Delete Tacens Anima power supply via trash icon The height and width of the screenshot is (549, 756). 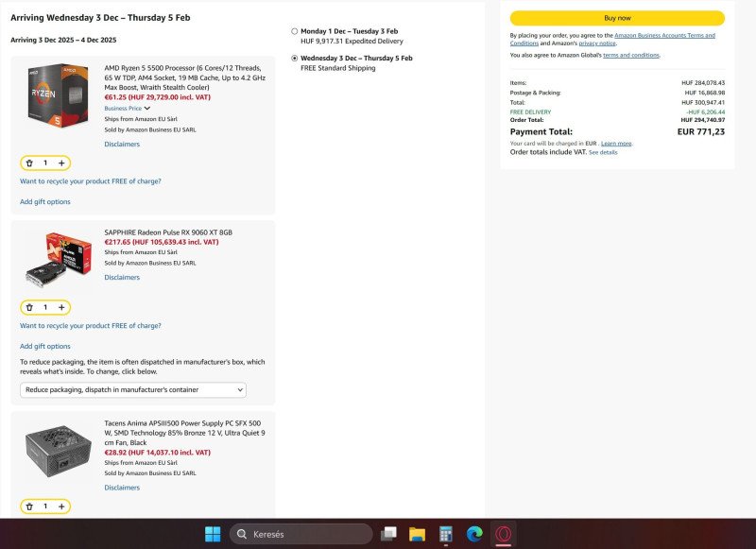point(29,506)
